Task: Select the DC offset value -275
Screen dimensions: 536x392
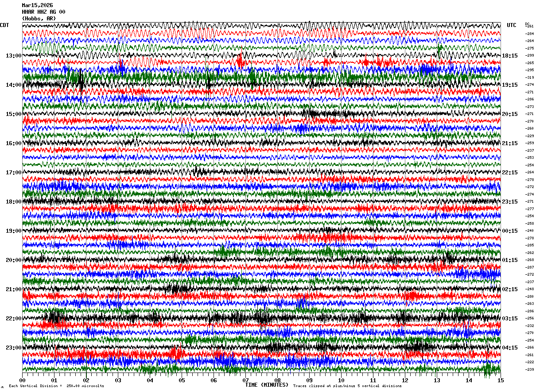Action: click(529, 48)
